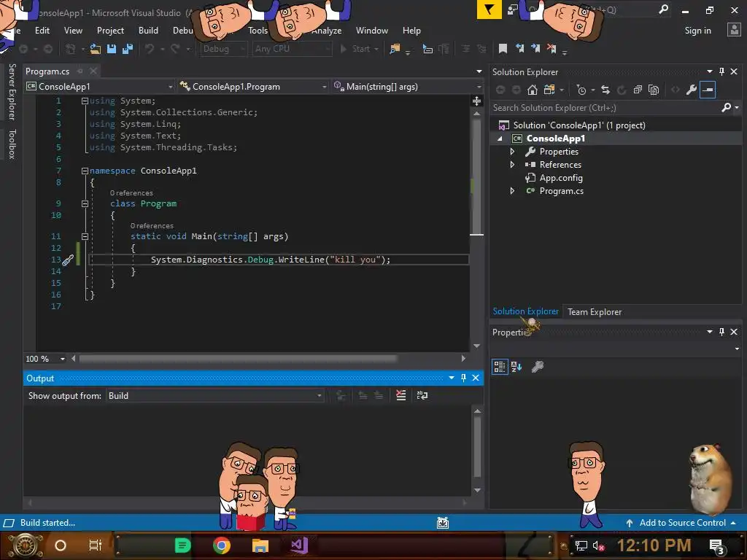The image size is (747, 560).
Task: Click the Quick Launch search magnifier
Action: pos(663,9)
